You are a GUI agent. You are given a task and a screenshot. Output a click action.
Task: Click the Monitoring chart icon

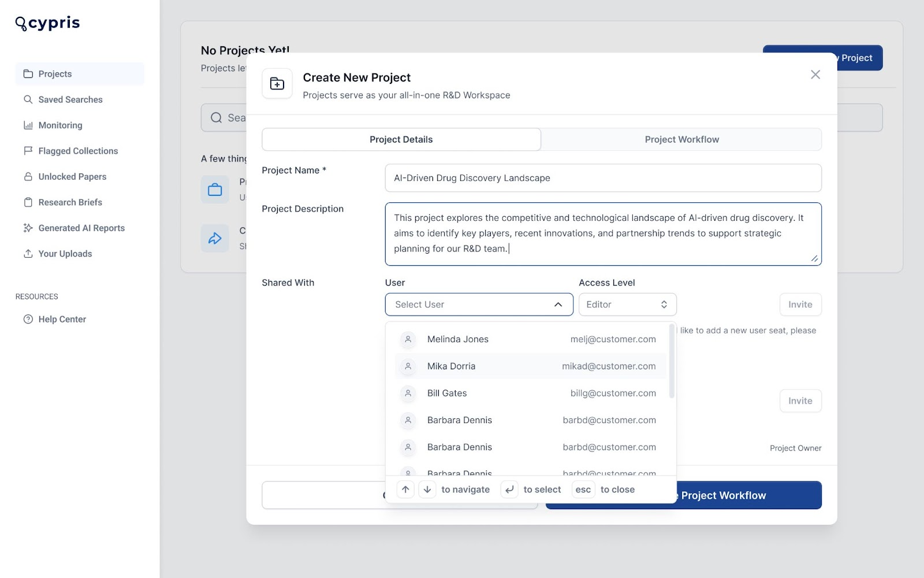(x=28, y=125)
